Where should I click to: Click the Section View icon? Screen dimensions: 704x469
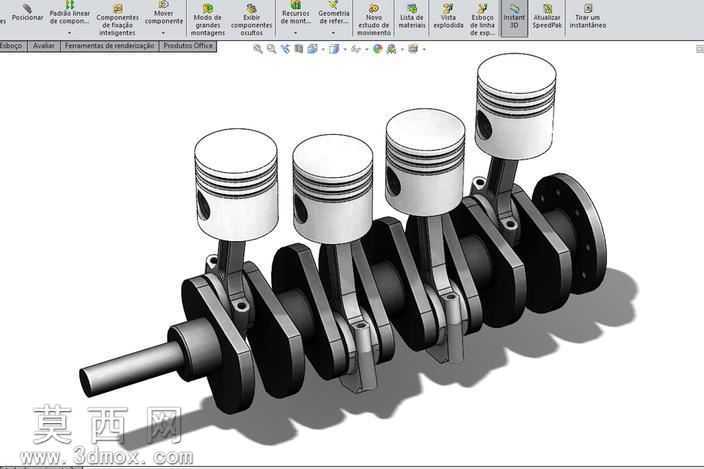tap(299, 49)
